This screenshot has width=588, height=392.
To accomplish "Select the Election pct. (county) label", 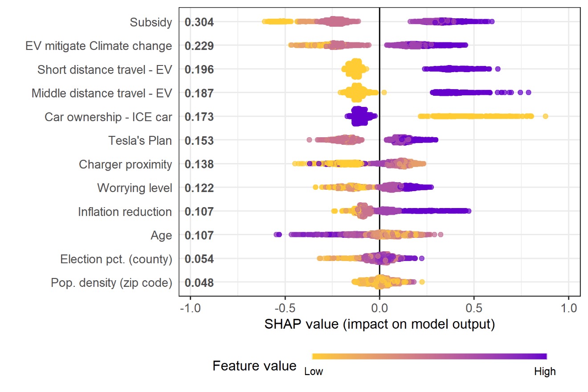I will pyautogui.click(x=116, y=259).
